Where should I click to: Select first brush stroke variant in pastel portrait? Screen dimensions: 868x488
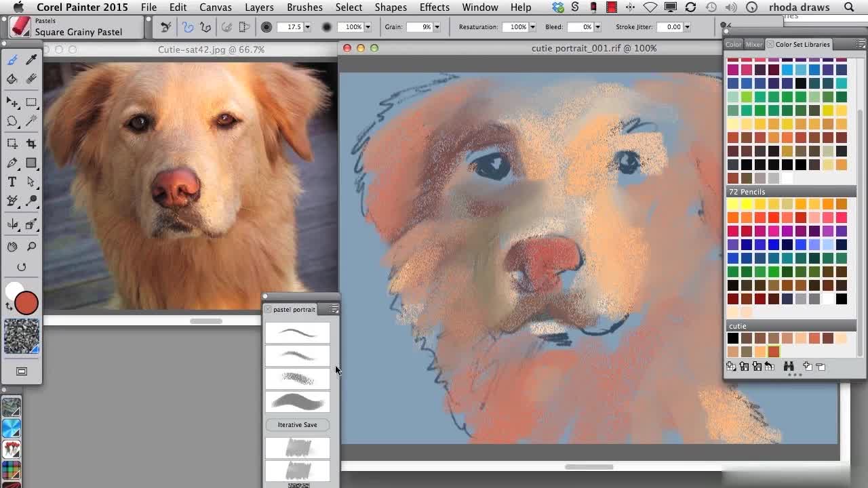297,332
